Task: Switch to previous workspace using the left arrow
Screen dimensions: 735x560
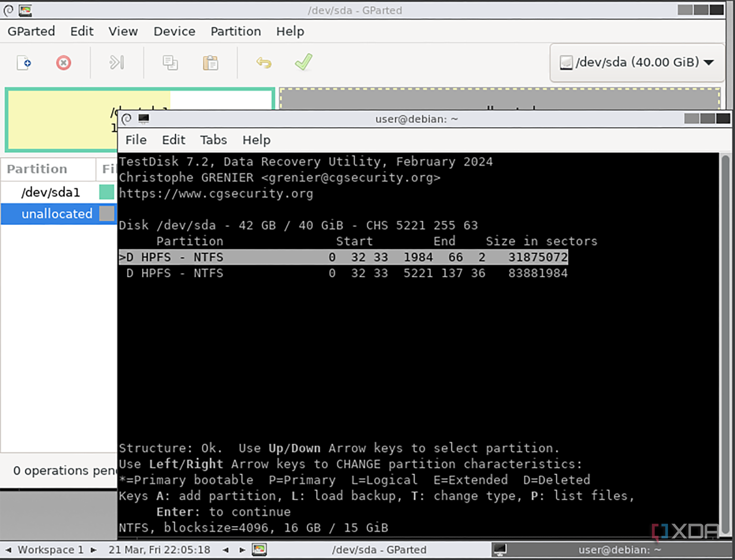Action: coord(8,550)
